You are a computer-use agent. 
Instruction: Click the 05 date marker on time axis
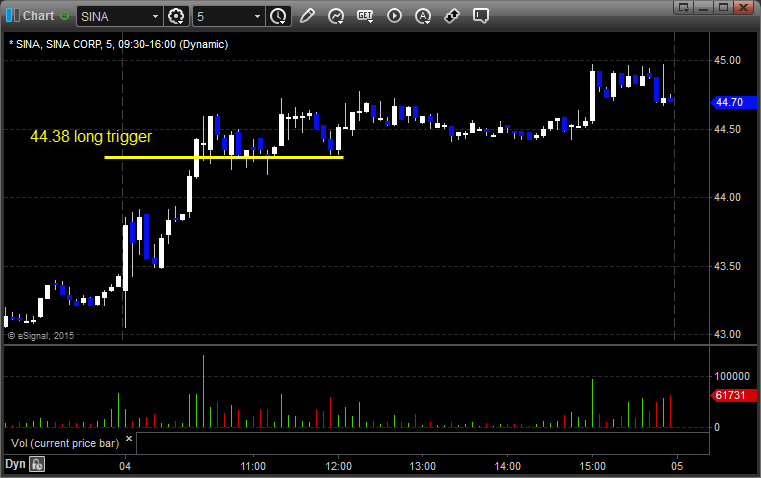(x=677, y=466)
